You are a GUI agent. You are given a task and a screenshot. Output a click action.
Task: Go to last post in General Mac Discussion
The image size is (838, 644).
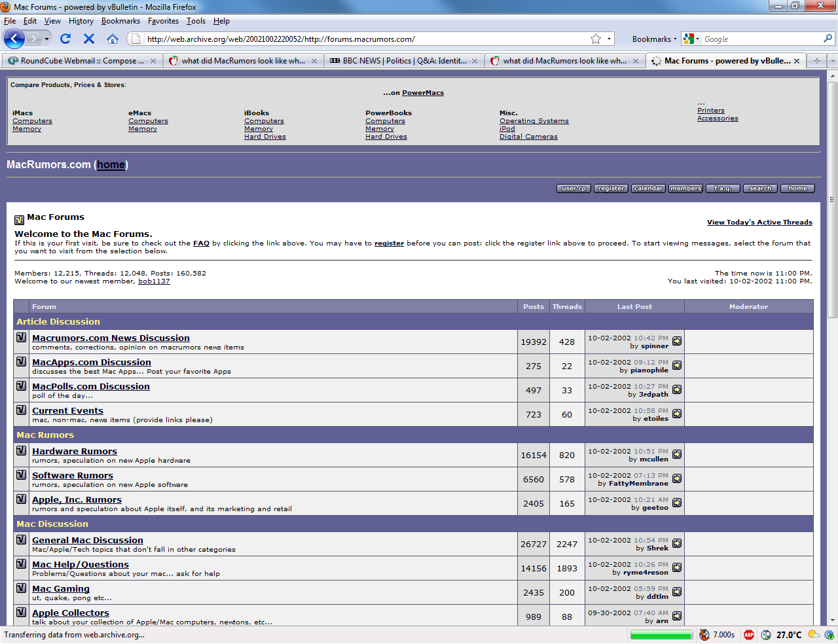[677, 543]
